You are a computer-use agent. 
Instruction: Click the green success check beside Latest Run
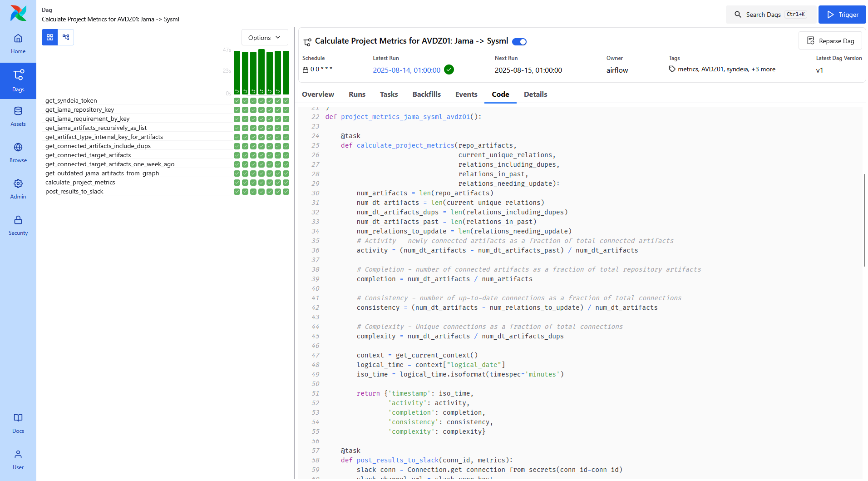(449, 69)
